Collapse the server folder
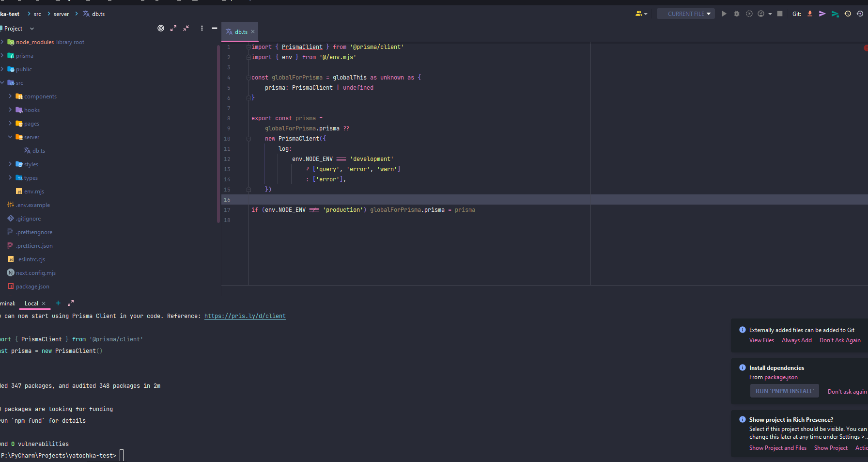 click(x=10, y=137)
